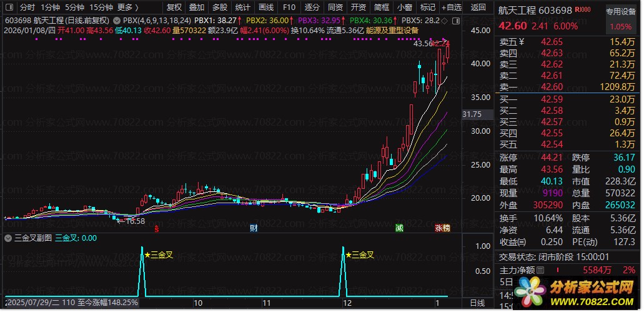644x312 pixels.
Task: Click the 量比 0.90 value
Action: tap(626, 169)
